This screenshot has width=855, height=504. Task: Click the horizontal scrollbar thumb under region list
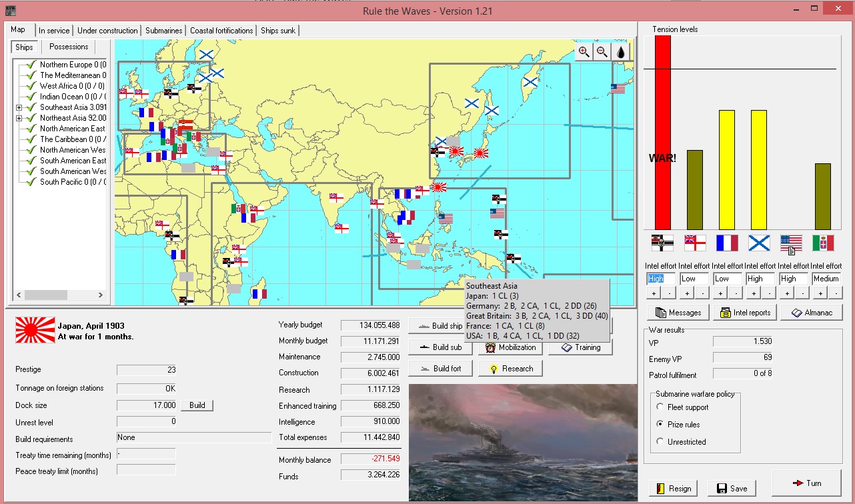coord(46,295)
